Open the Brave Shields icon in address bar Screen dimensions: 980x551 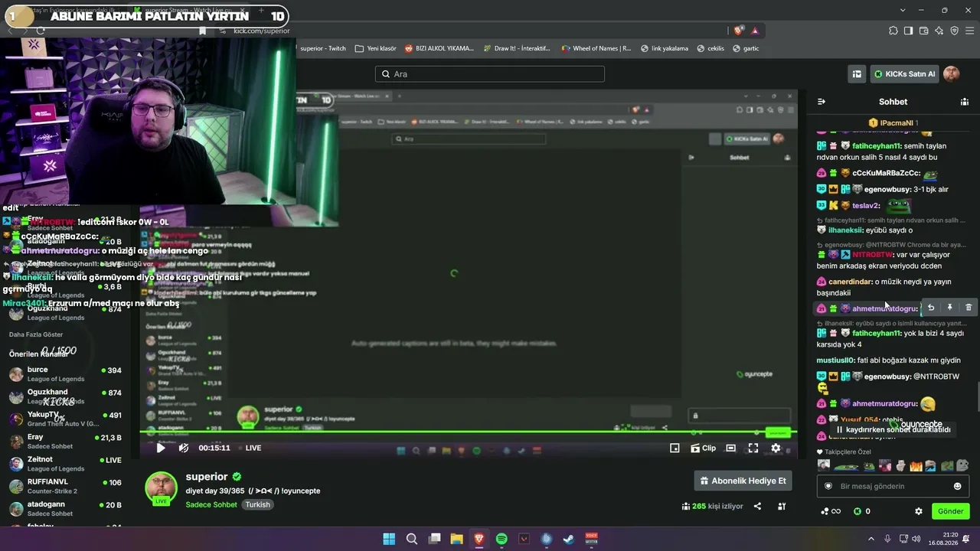(738, 31)
